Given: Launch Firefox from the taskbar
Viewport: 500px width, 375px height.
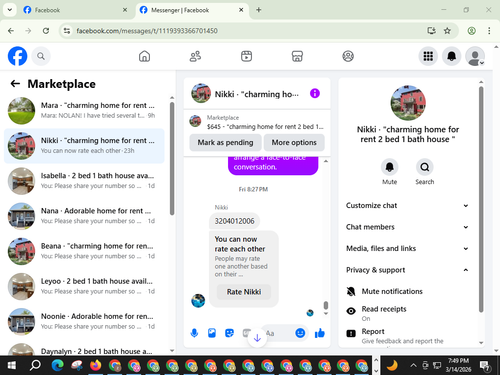Looking at the screenshot, I should [x=96, y=365].
